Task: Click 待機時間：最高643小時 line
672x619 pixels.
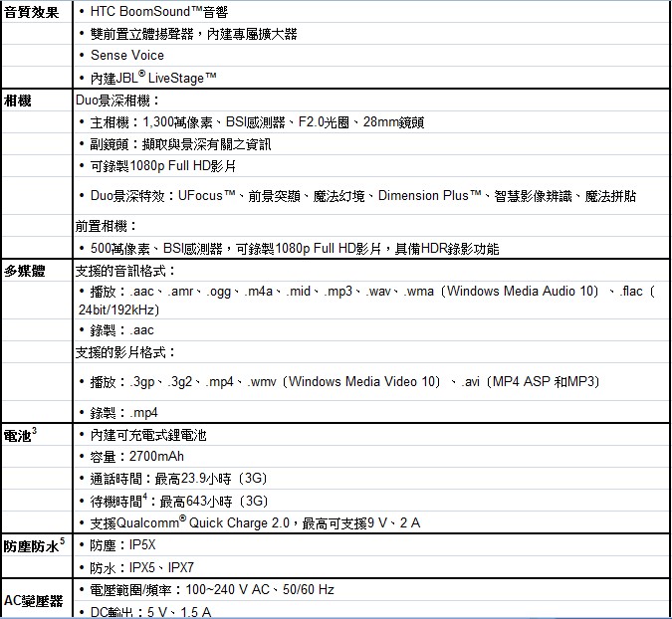Action: 179,501
